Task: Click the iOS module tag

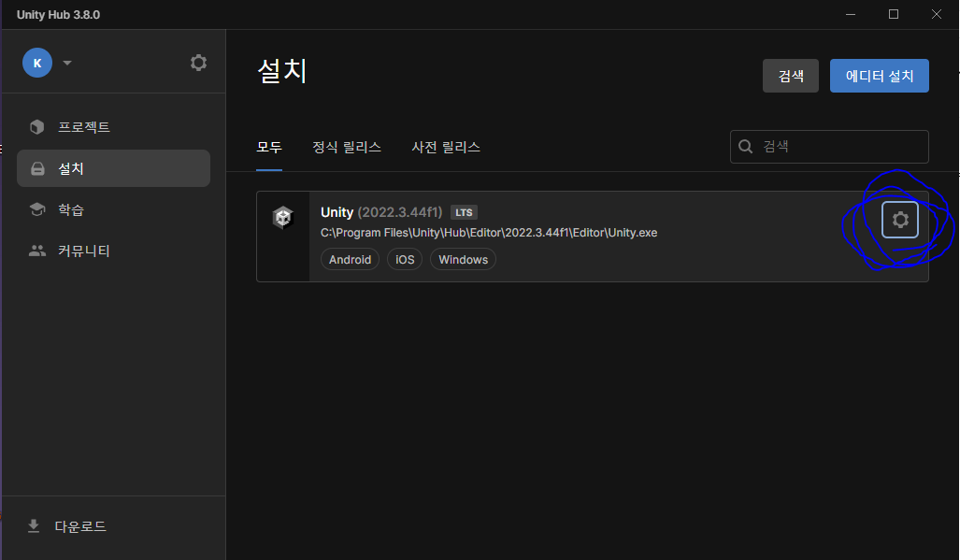Action: (x=405, y=260)
